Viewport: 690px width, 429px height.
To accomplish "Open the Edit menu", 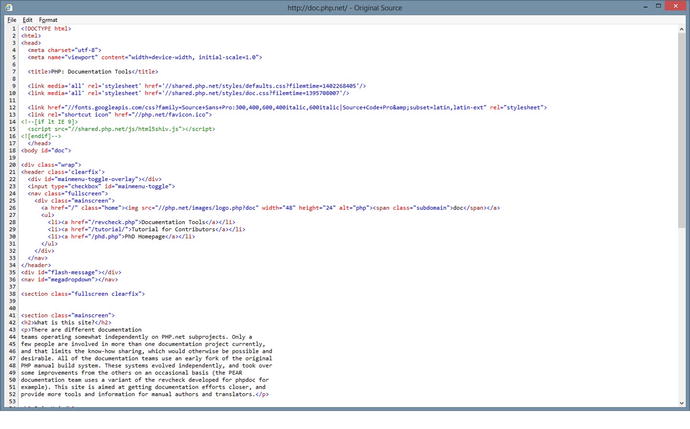I will (x=27, y=19).
